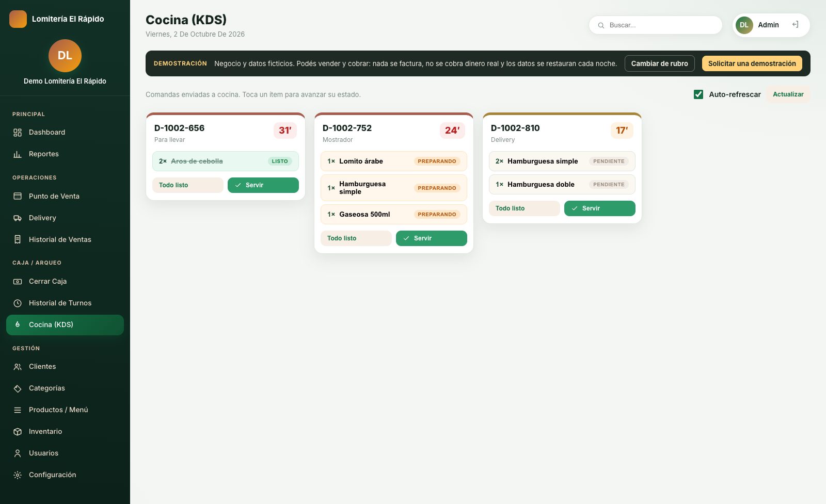Click the Categorías tag icon
The width and height of the screenshot is (826, 504).
[x=18, y=388]
